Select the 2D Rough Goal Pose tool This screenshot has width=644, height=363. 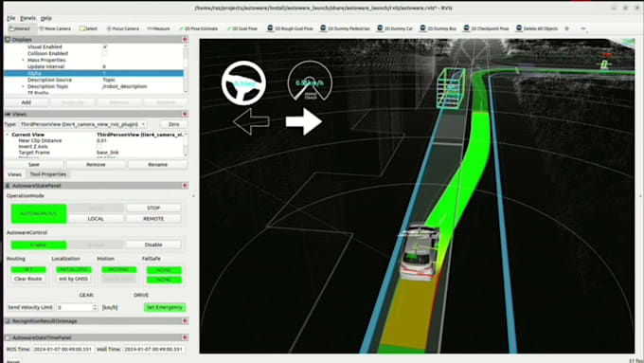point(290,28)
